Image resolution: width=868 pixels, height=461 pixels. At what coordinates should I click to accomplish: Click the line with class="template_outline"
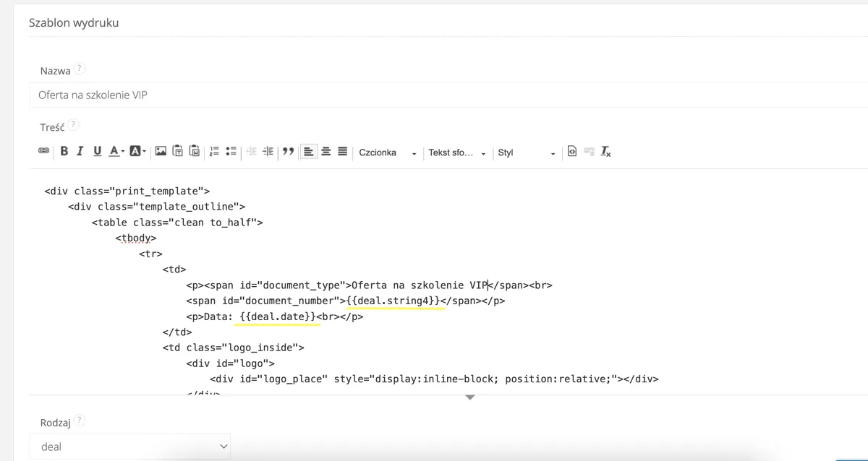pyautogui.click(x=157, y=207)
